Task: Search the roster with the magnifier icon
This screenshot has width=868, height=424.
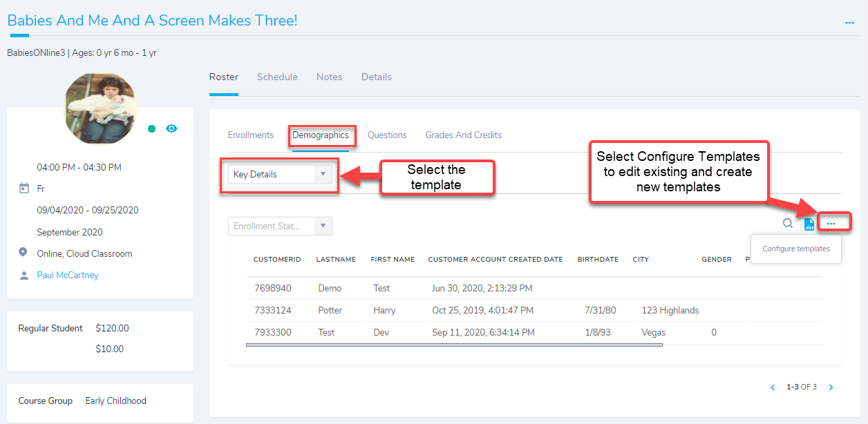Action: pyautogui.click(x=788, y=223)
